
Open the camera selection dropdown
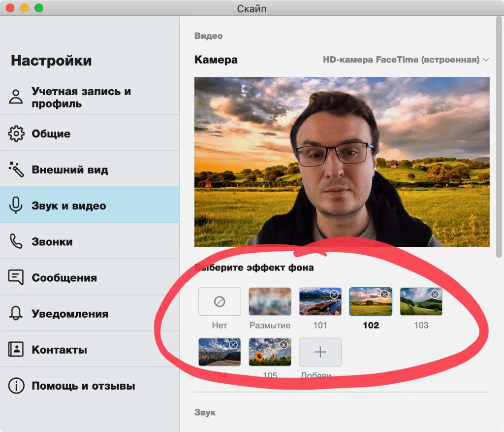click(406, 60)
